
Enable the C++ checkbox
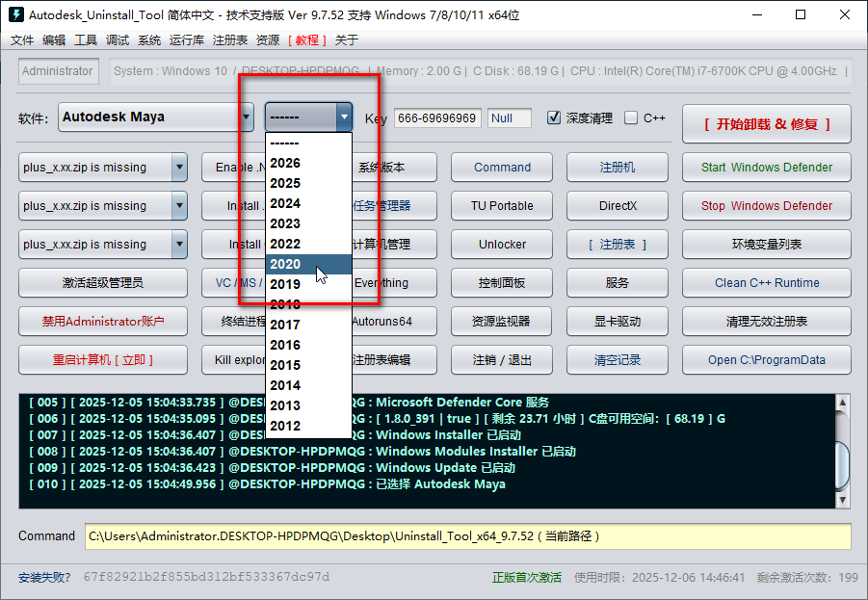tap(630, 117)
